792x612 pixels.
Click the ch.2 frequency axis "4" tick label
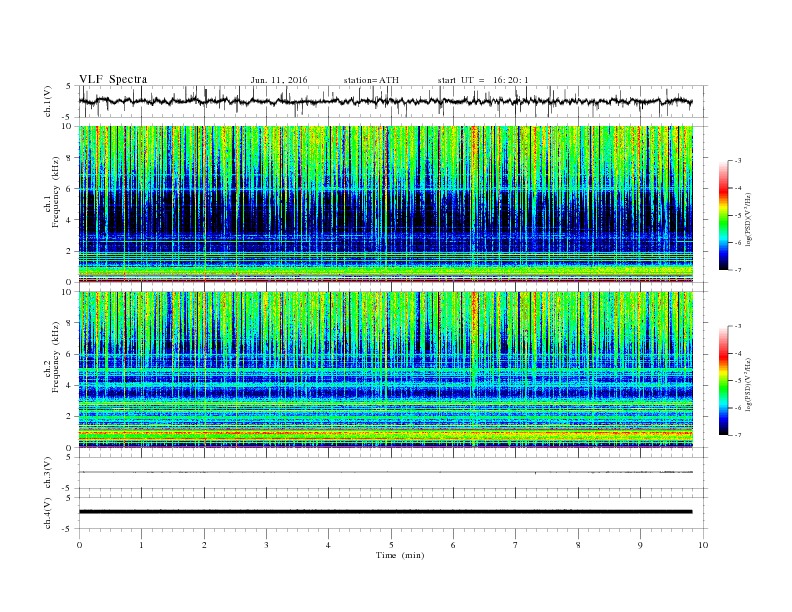69,386
